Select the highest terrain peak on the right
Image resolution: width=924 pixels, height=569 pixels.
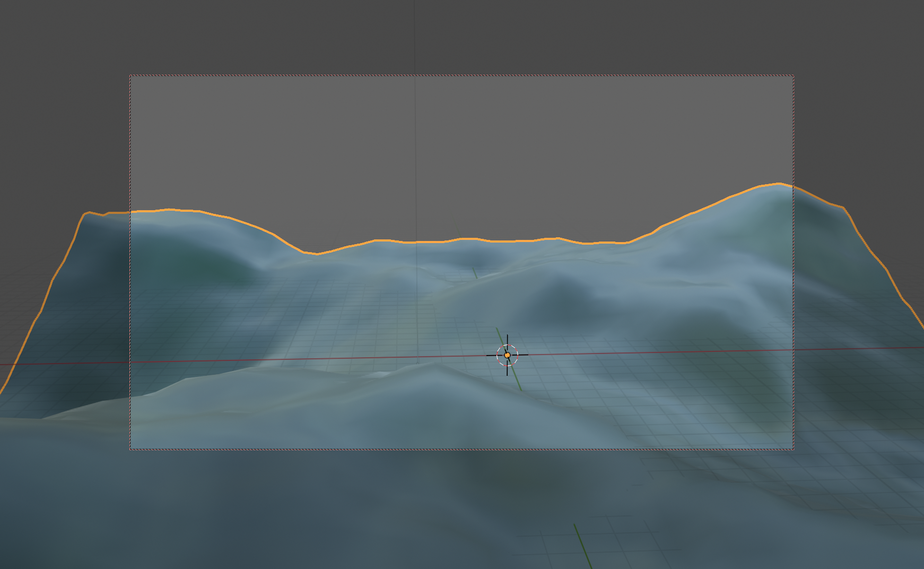(778, 185)
